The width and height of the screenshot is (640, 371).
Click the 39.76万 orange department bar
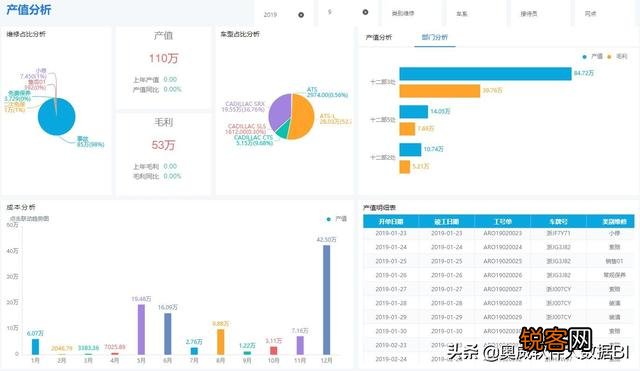tap(440, 91)
